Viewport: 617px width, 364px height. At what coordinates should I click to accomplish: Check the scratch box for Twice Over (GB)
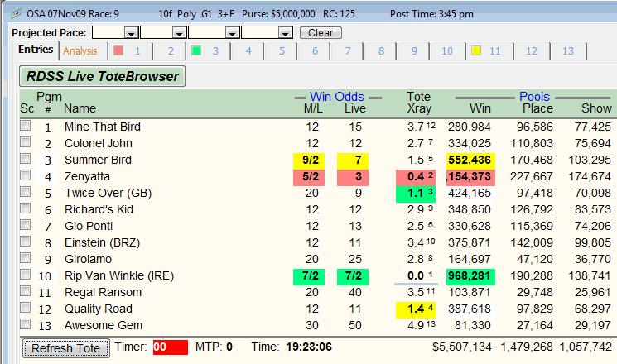pyautogui.click(x=26, y=191)
